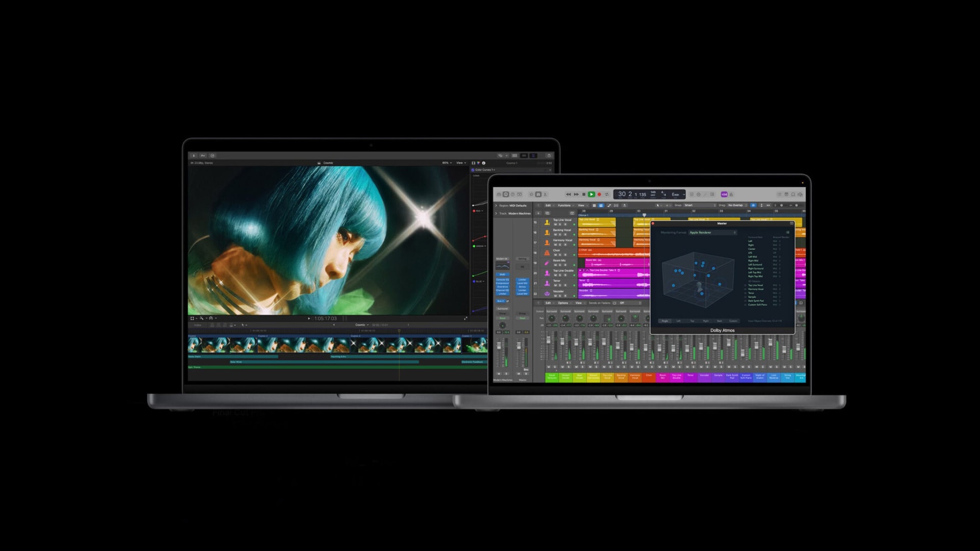Open the Monitoring Format Apple Renderer dropdown
This screenshot has width=980, height=551.
713,233
